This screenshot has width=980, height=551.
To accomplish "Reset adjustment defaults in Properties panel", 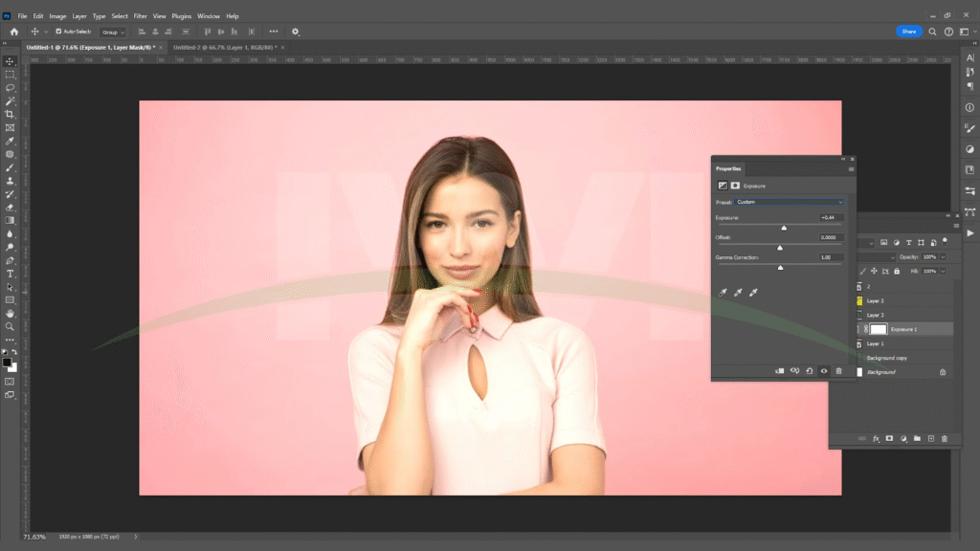I will [x=810, y=370].
